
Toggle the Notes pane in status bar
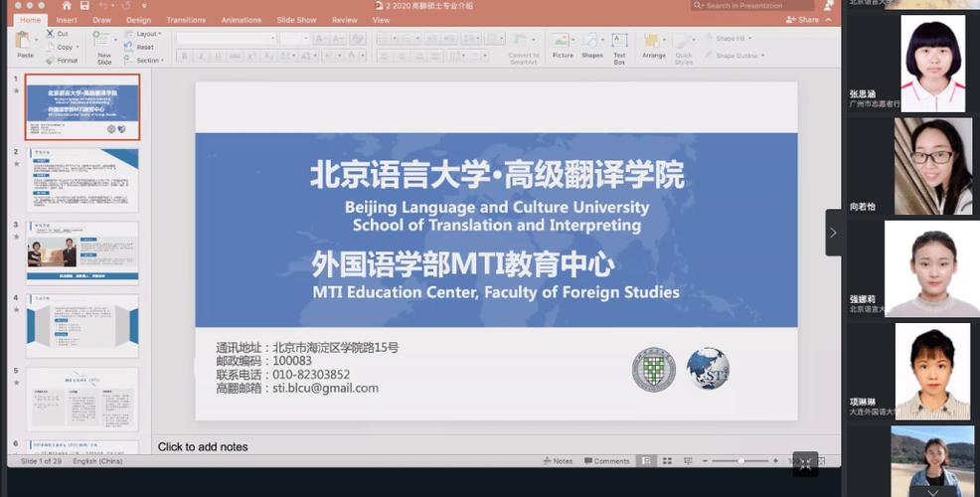(x=558, y=461)
